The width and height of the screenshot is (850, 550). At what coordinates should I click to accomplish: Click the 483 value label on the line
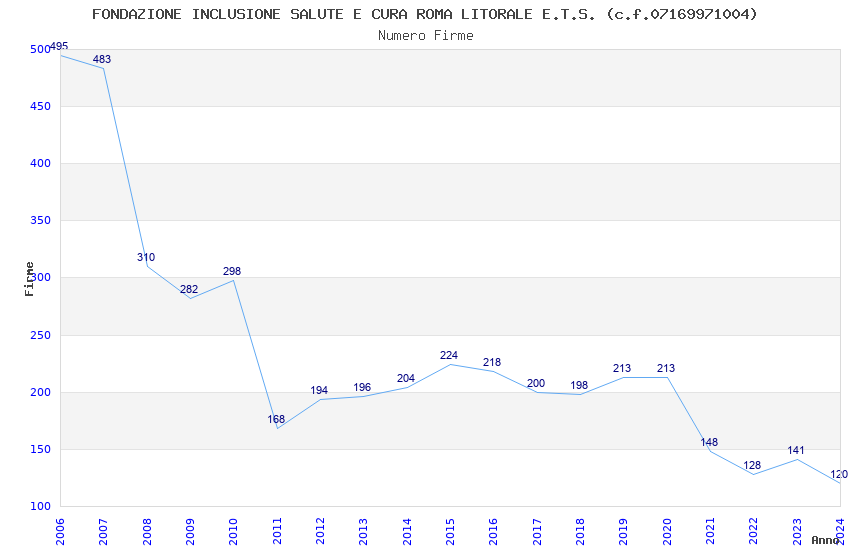(102, 60)
